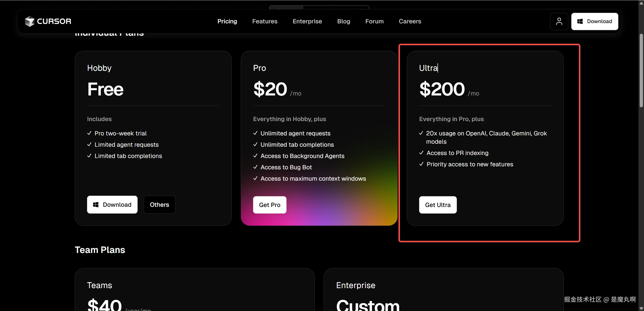Image resolution: width=644 pixels, height=311 pixels.
Task: Click 'Limited agent requests' text
Action: pyautogui.click(x=127, y=145)
